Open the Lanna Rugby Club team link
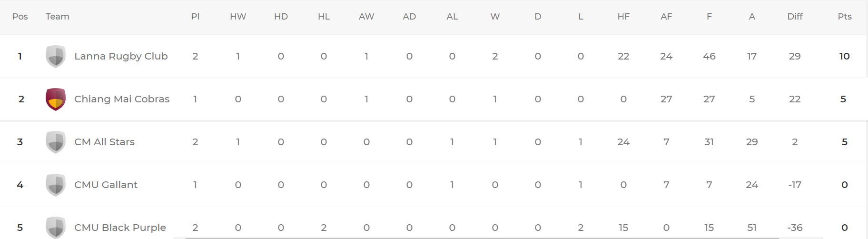Image resolution: width=868 pixels, height=239 pixels. (x=121, y=56)
